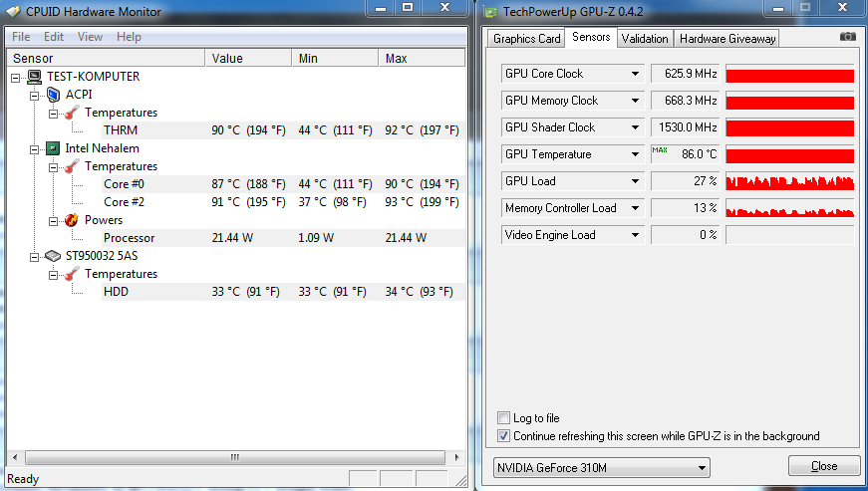The width and height of the screenshot is (868, 491).
Task: Click the Powers flame icon
Action: pyautogui.click(x=72, y=220)
